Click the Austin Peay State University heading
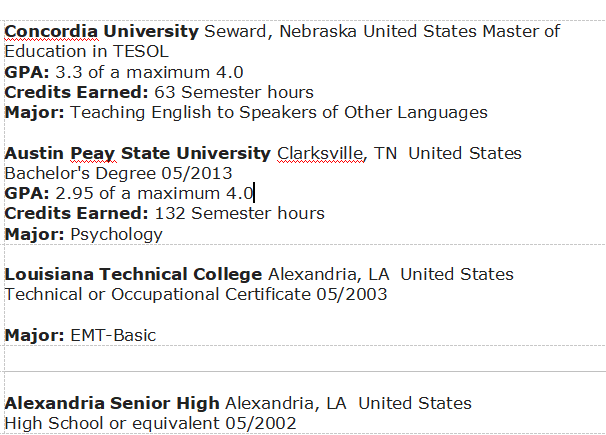The width and height of the screenshot is (606, 435). (137, 153)
